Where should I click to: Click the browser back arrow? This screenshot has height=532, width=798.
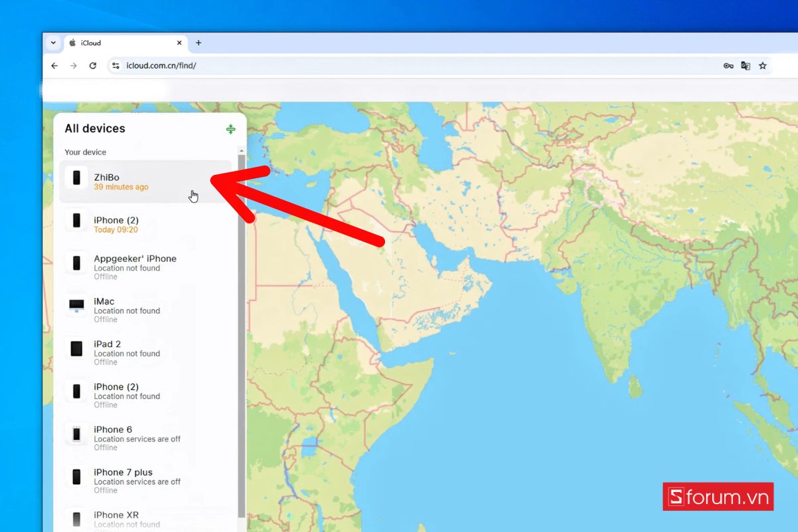tap(55, 66)
